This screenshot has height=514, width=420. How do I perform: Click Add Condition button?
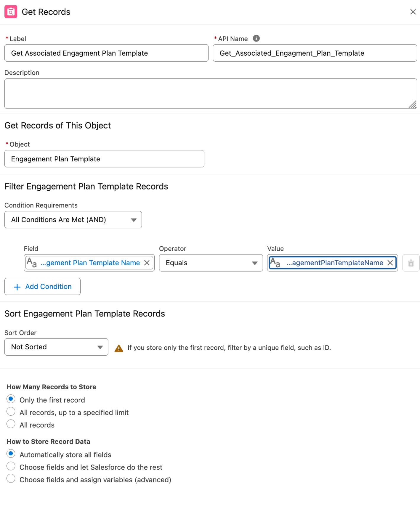pos(42,287)
